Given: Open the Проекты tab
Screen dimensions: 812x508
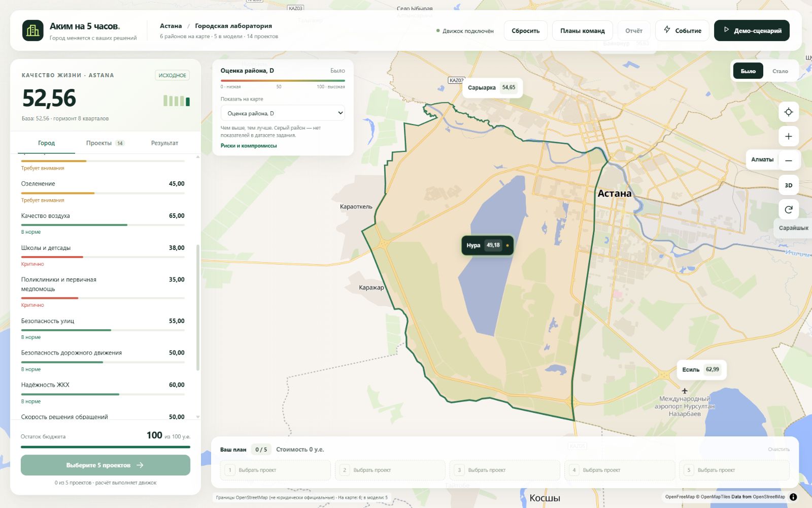Looking at the screenshot, I should [x=105, y=143].
